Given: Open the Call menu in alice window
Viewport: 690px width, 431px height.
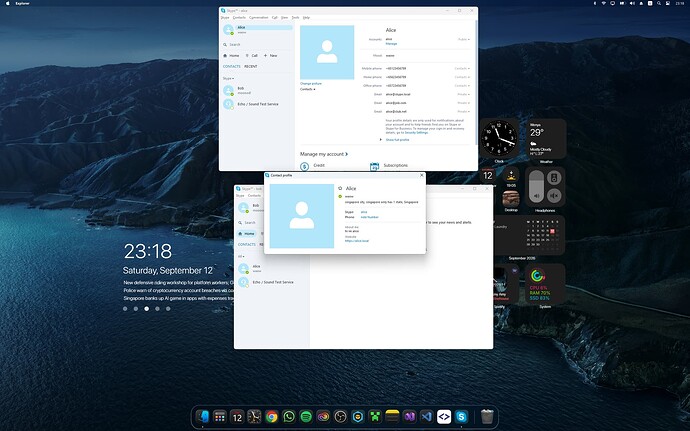Looking at the screenshot, I should coord(275,18).
